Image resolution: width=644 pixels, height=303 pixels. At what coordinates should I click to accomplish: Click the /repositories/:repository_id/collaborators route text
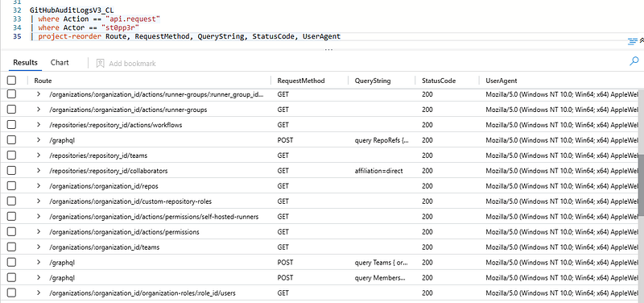coord(109,171)
